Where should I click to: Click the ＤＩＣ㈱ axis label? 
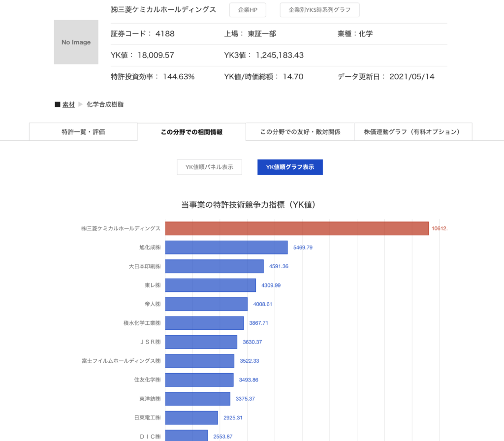(150, 437)
